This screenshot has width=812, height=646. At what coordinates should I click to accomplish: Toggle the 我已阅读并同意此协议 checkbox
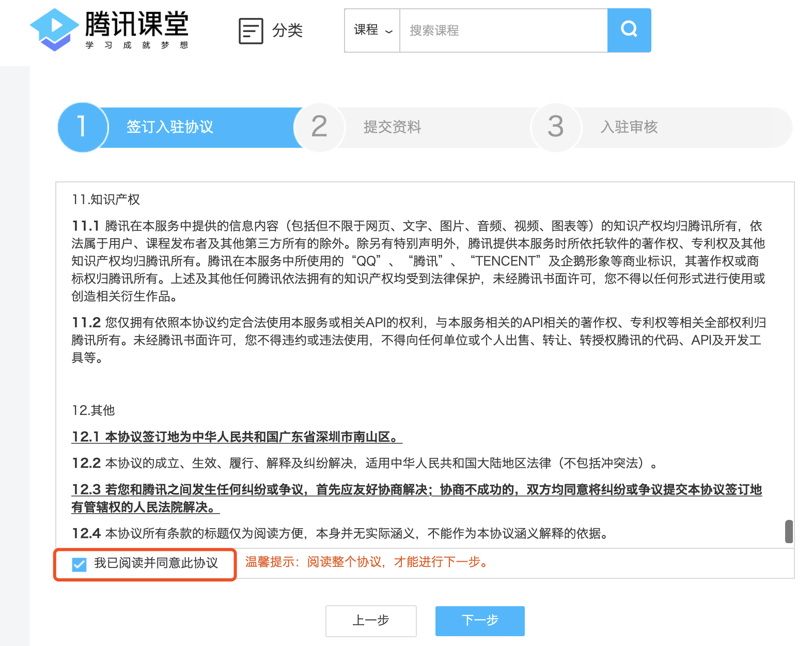79,564
